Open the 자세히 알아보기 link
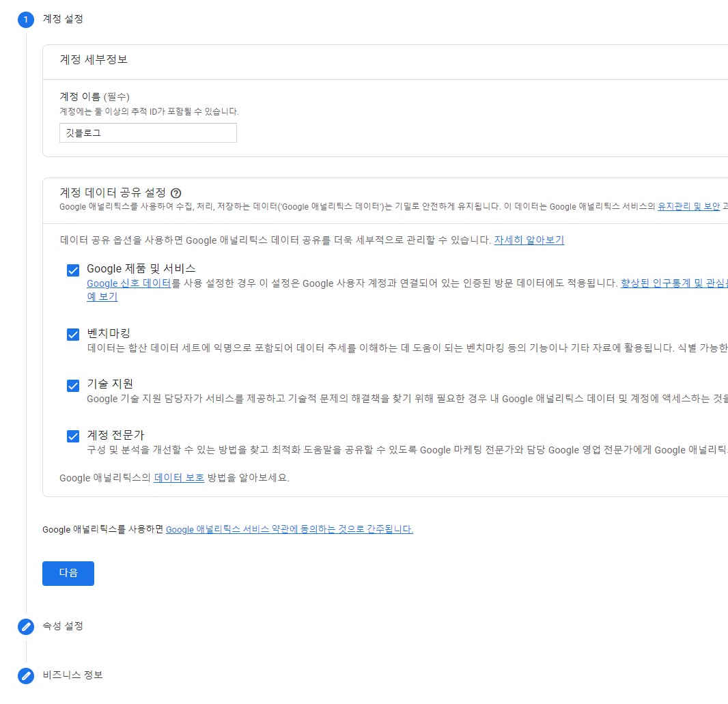Viewport: 728px width, 704px height. [529, 241]
